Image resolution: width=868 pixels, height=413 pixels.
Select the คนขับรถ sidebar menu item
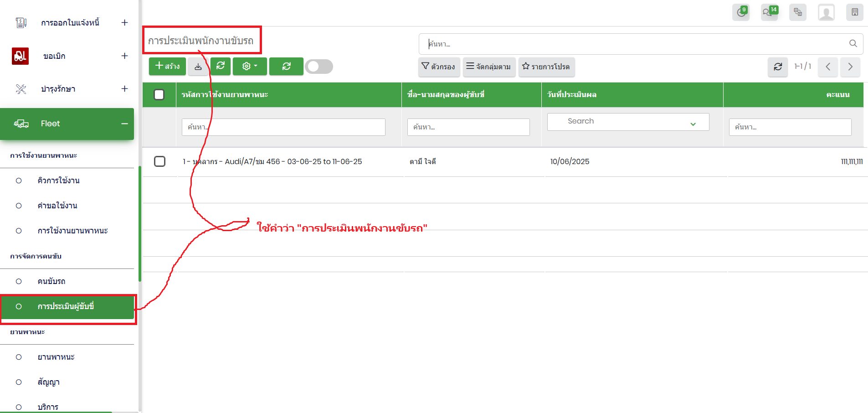(x=51, y=281)
